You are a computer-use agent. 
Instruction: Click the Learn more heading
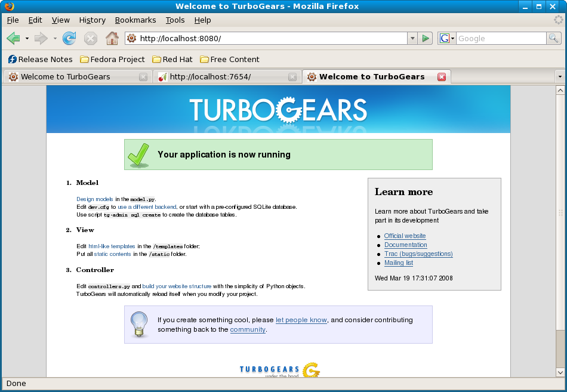403,192
